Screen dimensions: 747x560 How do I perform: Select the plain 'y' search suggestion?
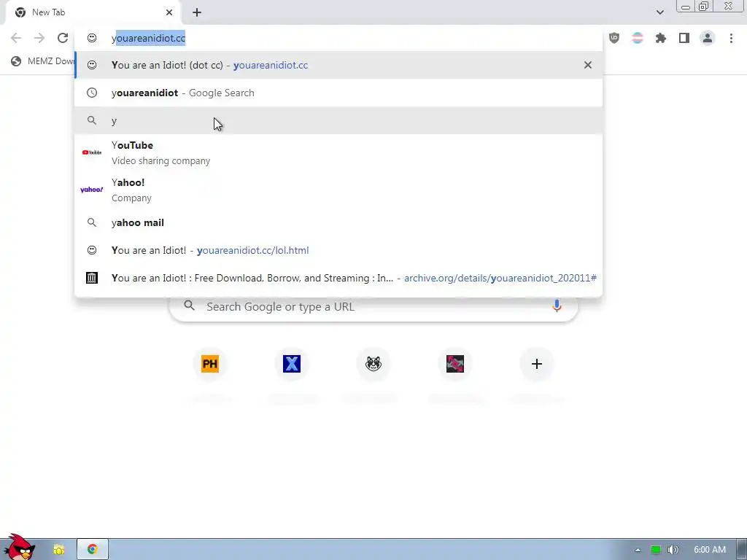point(338,120)
